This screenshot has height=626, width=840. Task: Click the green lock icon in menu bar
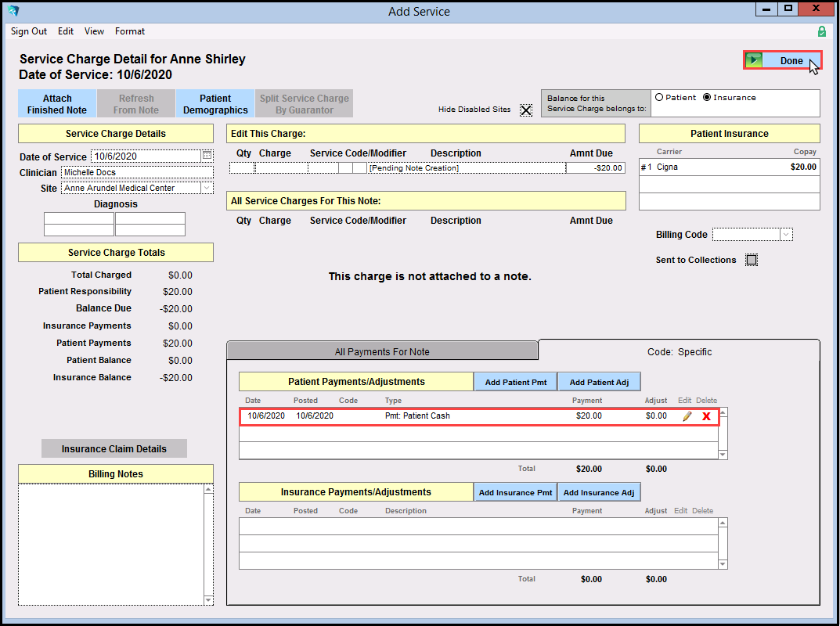pyautogui.click(x=821, y=31)
